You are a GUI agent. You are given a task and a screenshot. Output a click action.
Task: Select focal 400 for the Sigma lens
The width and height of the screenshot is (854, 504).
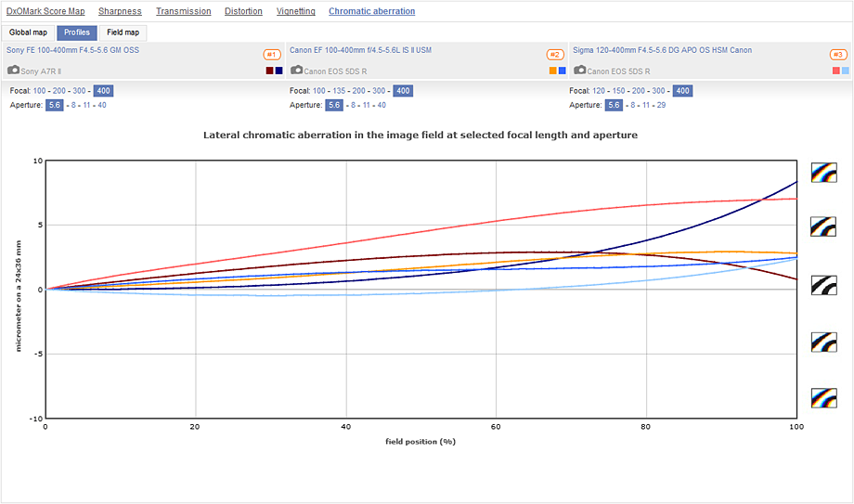pos(683,91)
